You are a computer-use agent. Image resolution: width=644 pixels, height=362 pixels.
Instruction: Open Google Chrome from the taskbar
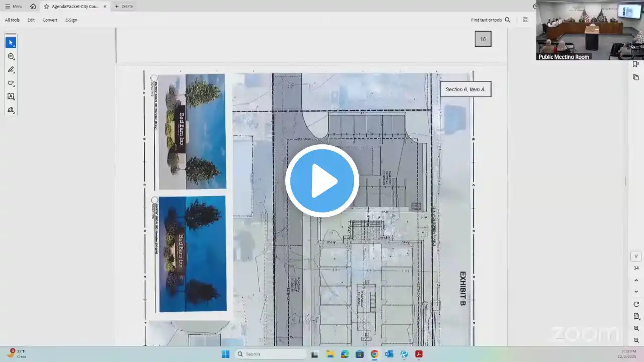374,354
